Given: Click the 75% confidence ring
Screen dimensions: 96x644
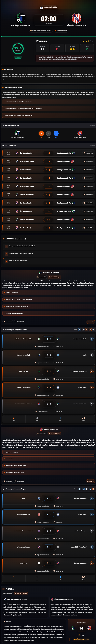Looking at the screenshot, I should [18, 49].
